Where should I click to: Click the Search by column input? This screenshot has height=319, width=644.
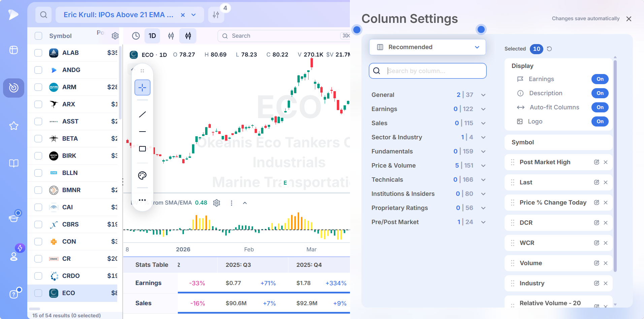click(428, 71)
